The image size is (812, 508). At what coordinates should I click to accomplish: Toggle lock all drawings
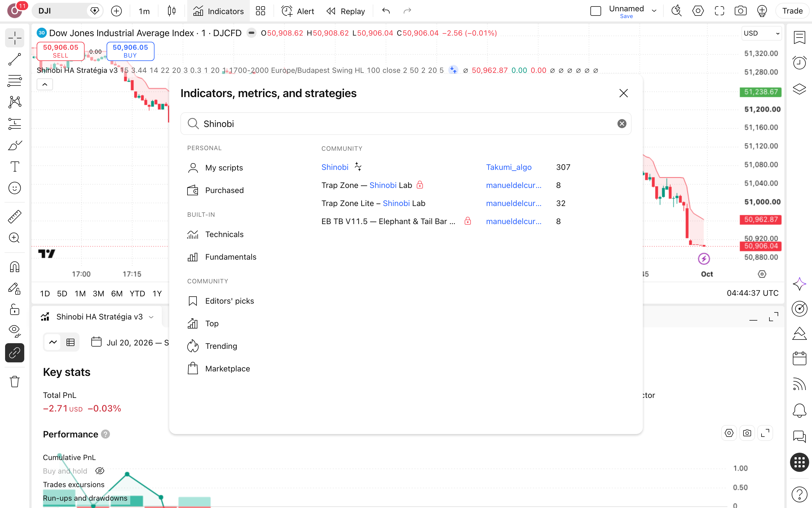14,310
